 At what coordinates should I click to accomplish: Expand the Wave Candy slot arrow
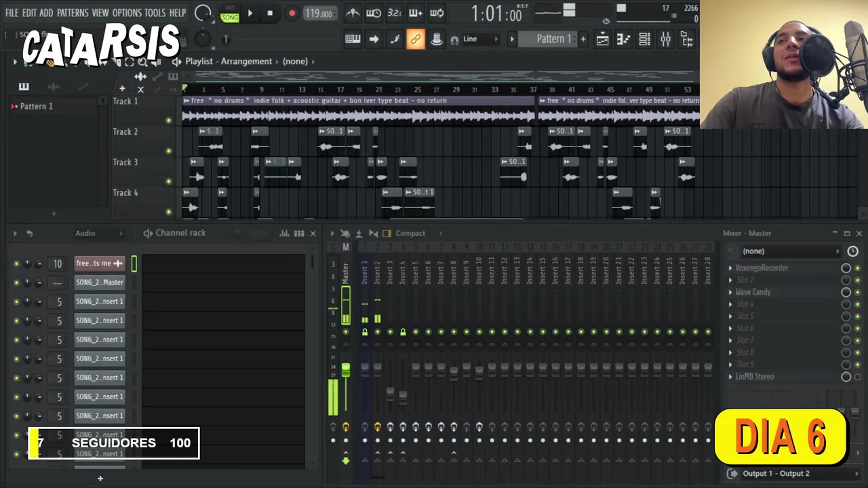pos(730,292)
